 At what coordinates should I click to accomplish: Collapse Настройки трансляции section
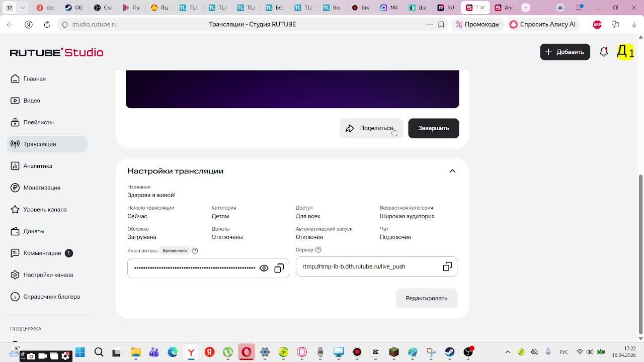pos(452,171)
